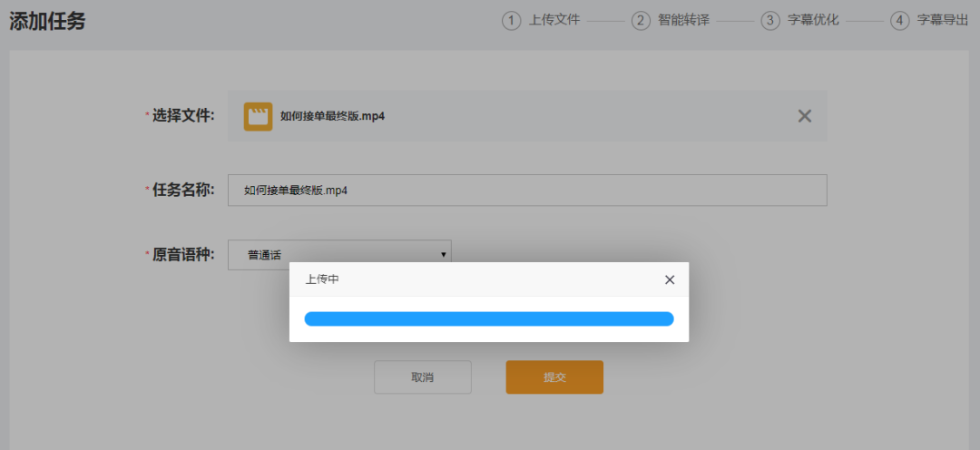The width and height of the screenshot is (980, 450).
Task: Go to the 智能转译 step
Action: coord(683,21)
